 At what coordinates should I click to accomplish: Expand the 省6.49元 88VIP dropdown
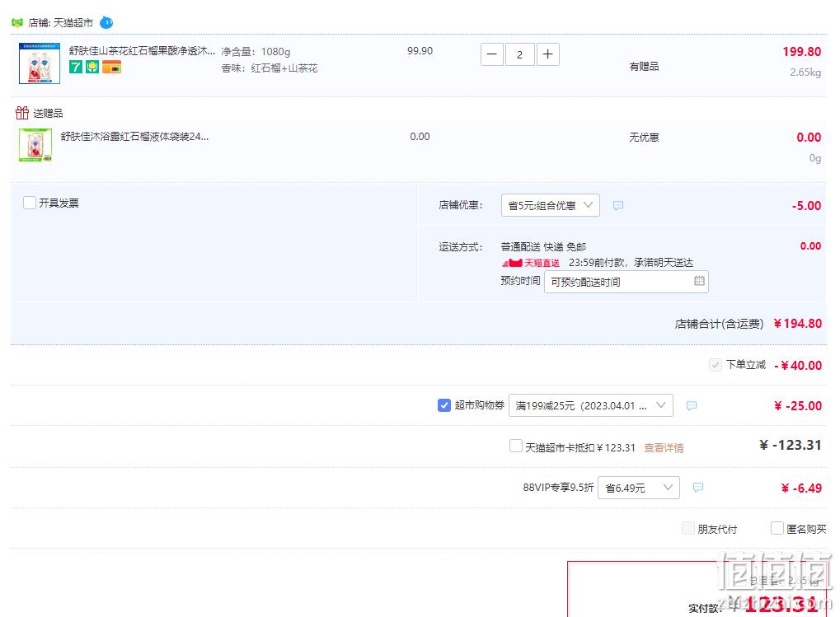(x=639, y=488)
